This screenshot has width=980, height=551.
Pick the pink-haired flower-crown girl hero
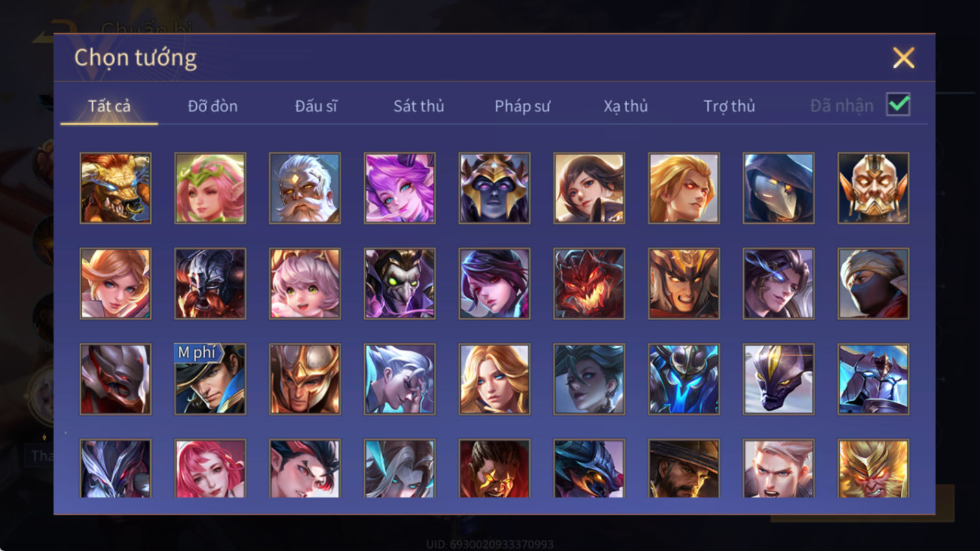[210, 188]
